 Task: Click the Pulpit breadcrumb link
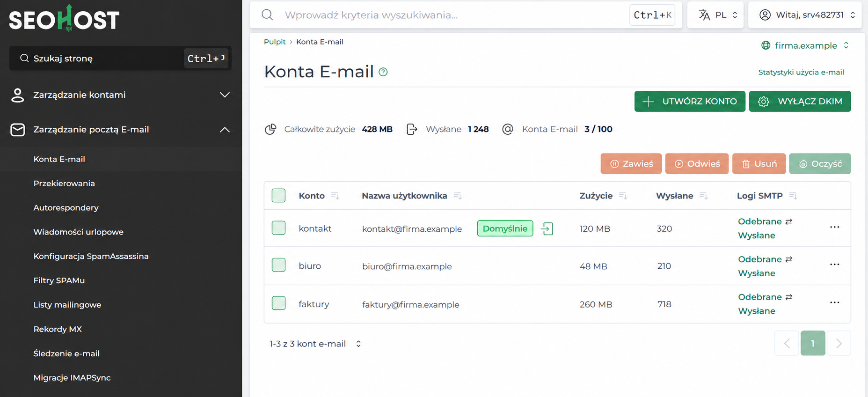[275, 42]
